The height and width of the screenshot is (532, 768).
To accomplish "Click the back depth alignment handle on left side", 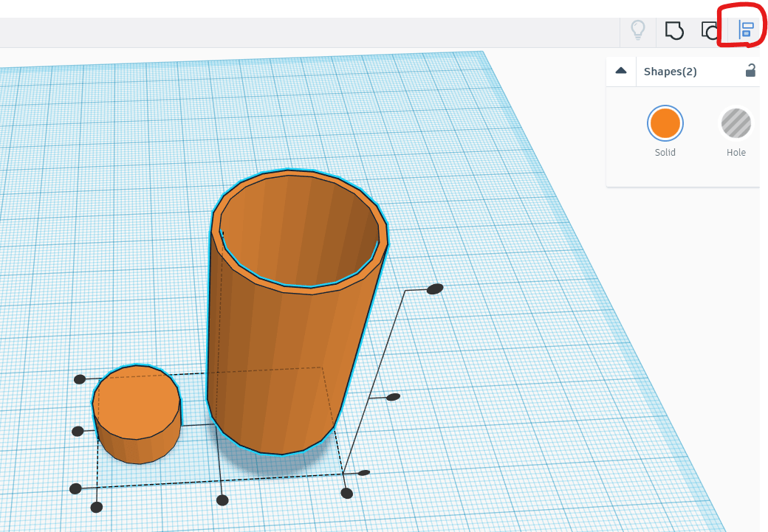I will click(x=79, y=379).
